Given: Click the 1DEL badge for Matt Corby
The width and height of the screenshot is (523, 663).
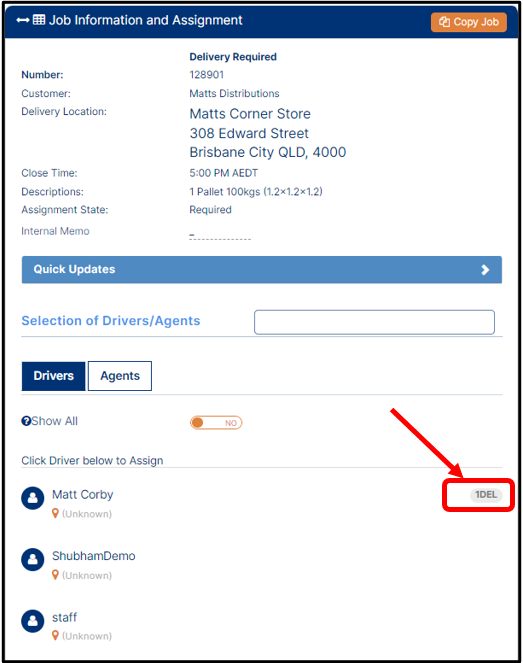Looking at the screenshot, I should point(486,495).
